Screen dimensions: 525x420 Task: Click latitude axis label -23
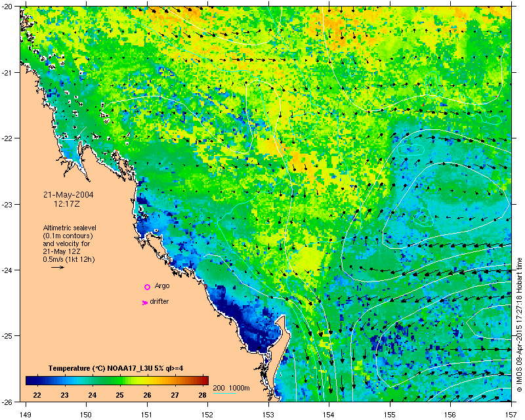click(x=8, y=204)
